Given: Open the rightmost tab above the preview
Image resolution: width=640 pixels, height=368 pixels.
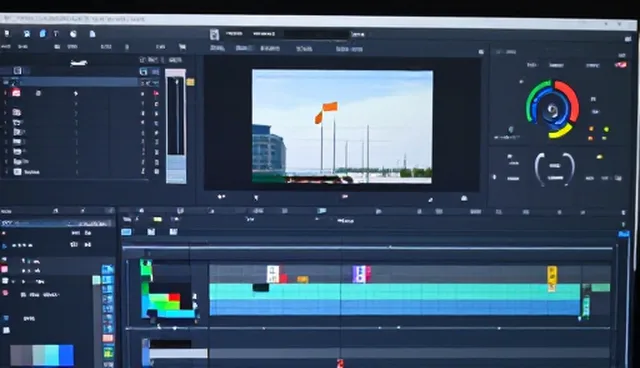Looking at the screenshot, I should click(x=349, y=49).
